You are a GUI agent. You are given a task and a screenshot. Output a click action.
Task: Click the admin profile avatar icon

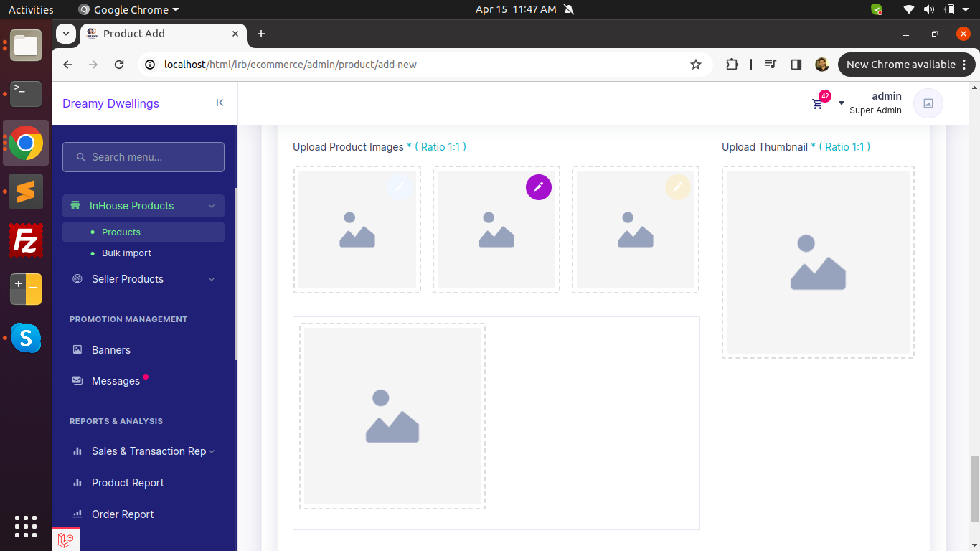tap(928, 103)
